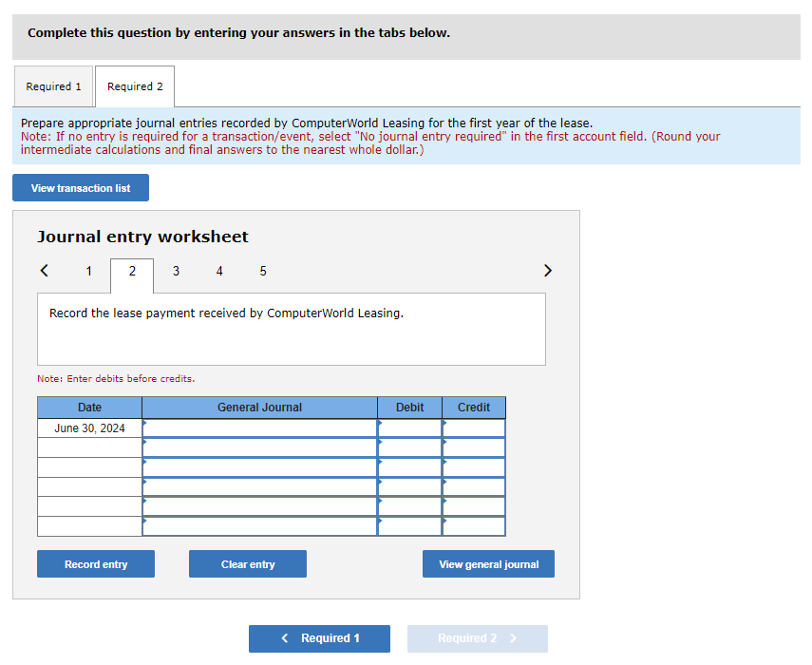
Task: Open General Journal account dropdown in third row
Action: point(259,467)
